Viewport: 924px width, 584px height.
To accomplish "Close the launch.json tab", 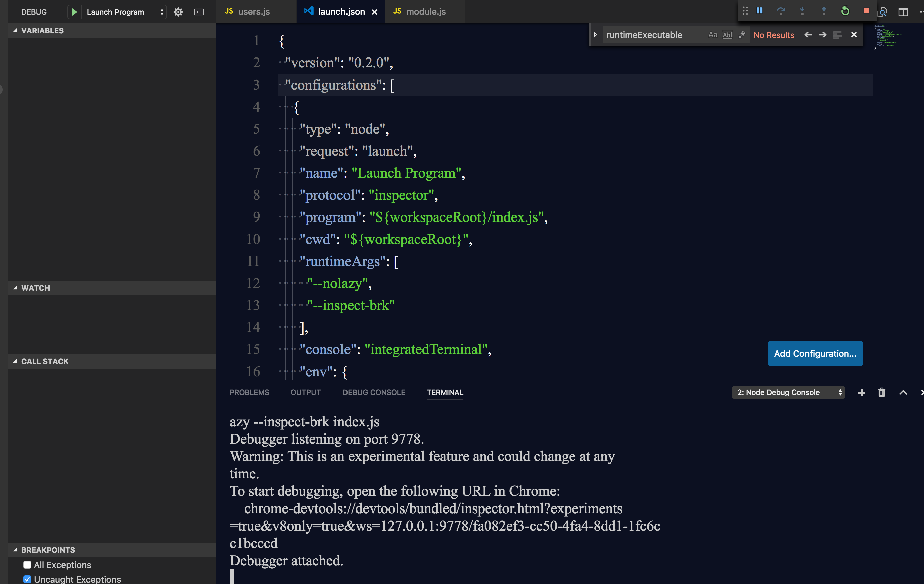I will (x=375, y=12).
